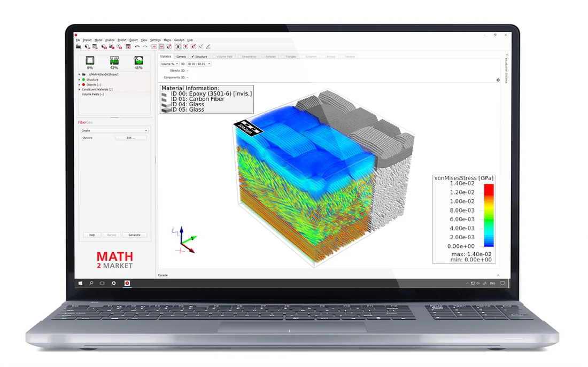588x367 pixels.
Task: Click the 8% memory usage icon
Action: pyautogui.click(x=90, y=61)
